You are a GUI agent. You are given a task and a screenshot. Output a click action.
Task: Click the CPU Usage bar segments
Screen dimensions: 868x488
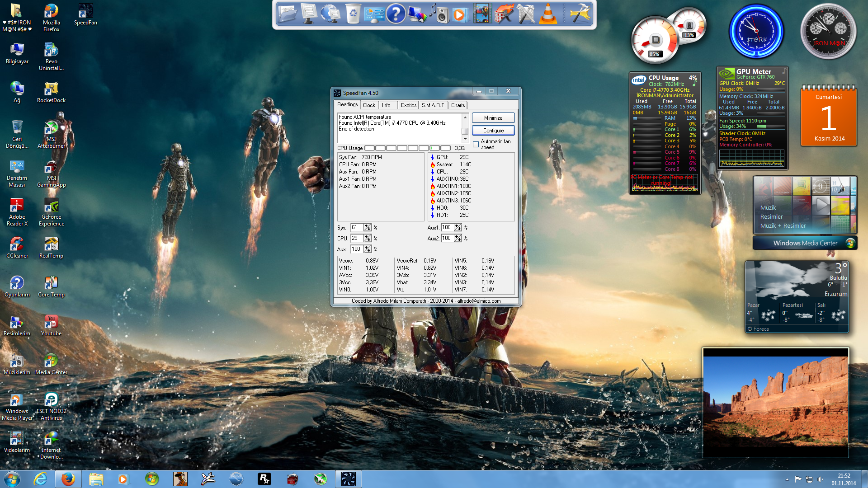coord(407,148)
